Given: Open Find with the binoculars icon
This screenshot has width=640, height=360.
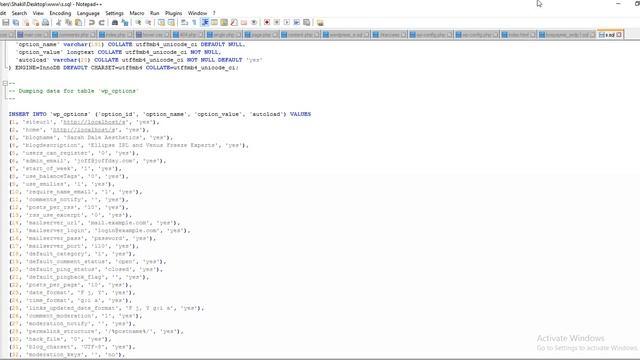Looking at the screenshot, I should click(115, 22).
